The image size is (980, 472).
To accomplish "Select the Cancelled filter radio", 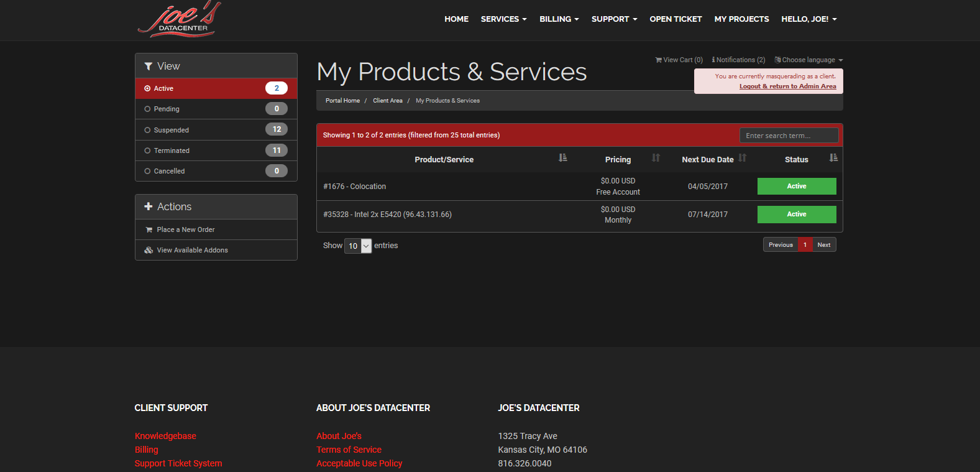I will pos(147,171).
